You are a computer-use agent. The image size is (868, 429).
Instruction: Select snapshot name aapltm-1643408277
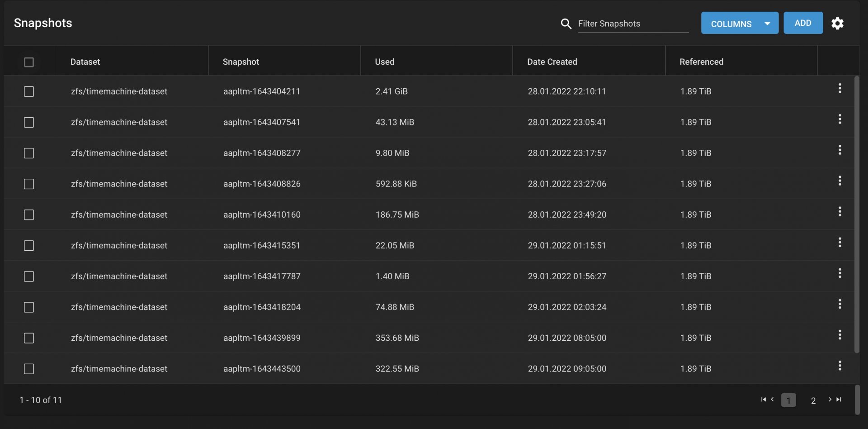[x=262, y=153]
